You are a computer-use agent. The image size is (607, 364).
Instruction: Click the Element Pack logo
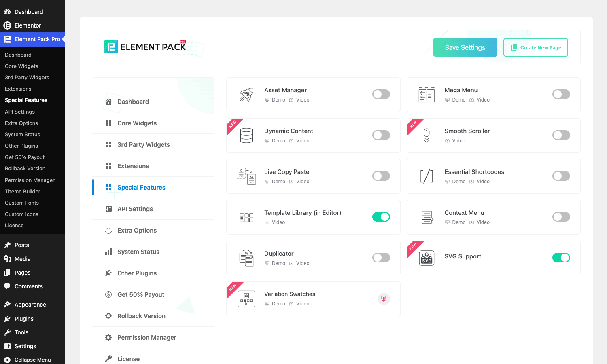pos(145,47)
